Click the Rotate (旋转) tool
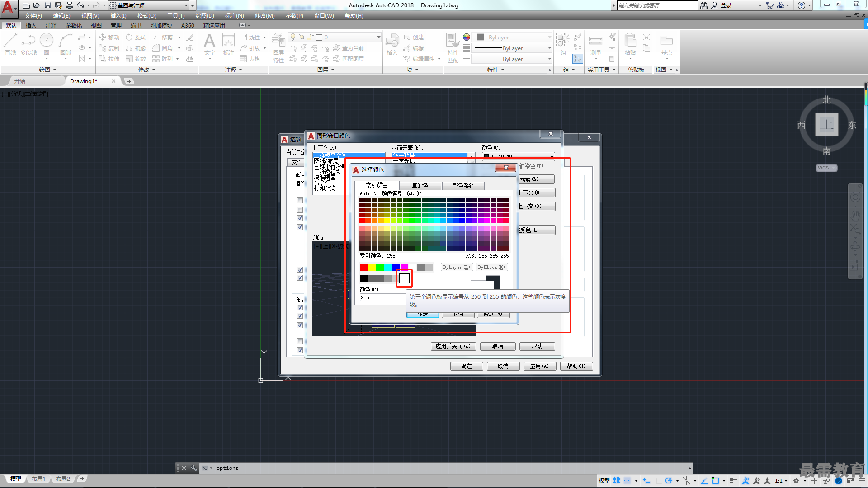The height and width of the screenshot is (488, 868). coord(136,38)
